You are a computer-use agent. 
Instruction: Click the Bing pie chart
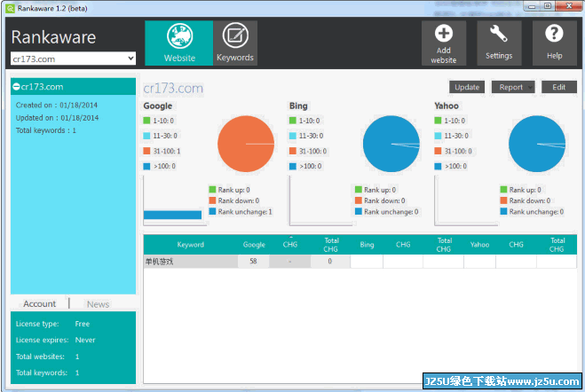point(391,144)
